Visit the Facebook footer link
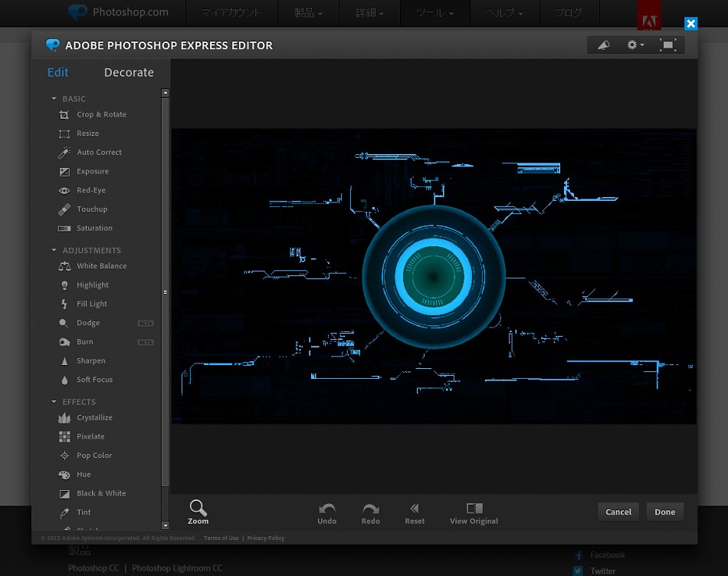The image size is (728, 576). 607,555
